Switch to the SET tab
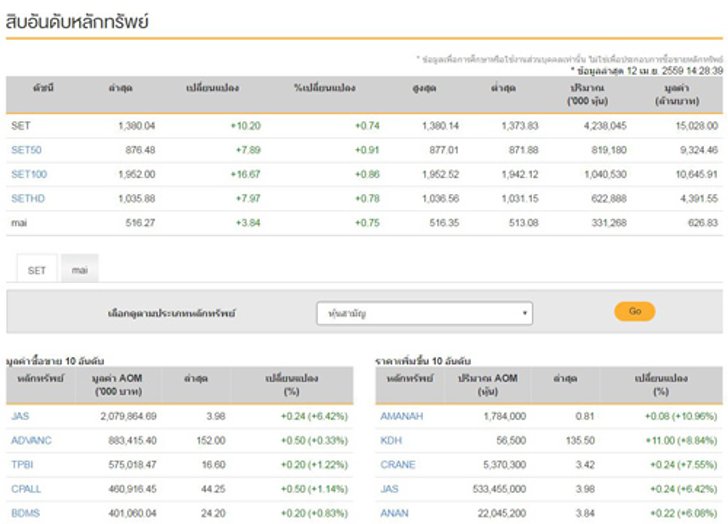 click(37, 269)
